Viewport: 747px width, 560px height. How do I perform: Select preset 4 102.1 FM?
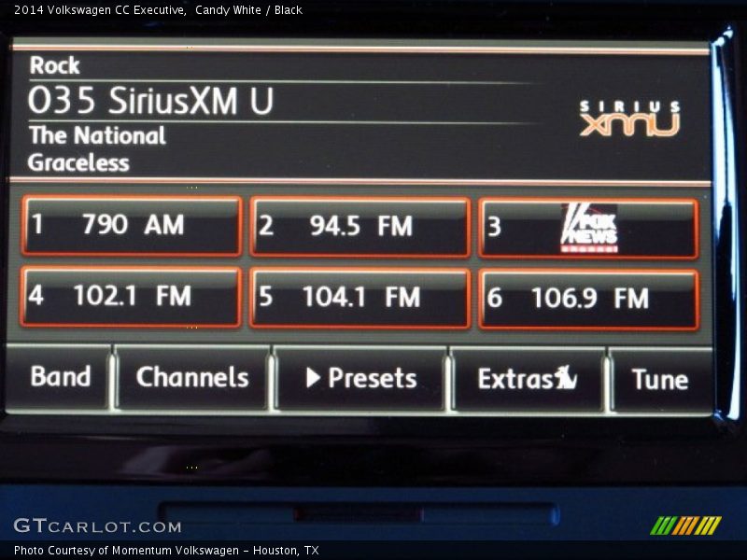131,297
